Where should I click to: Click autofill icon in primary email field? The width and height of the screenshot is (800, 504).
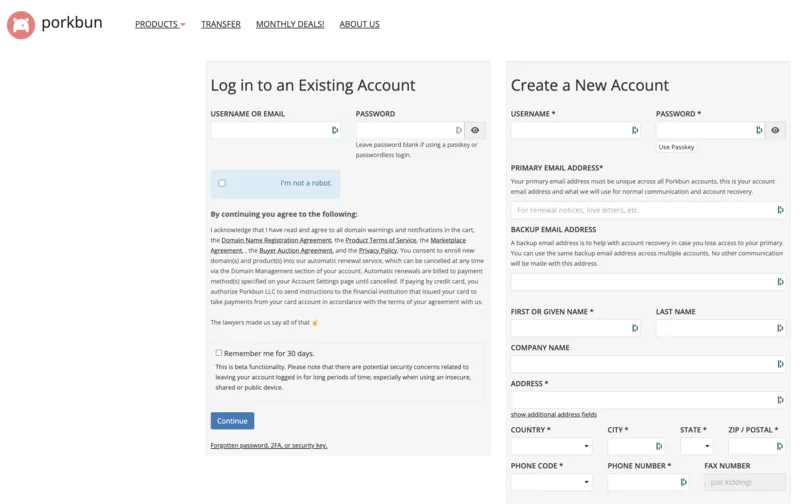(x=780, y=210)
